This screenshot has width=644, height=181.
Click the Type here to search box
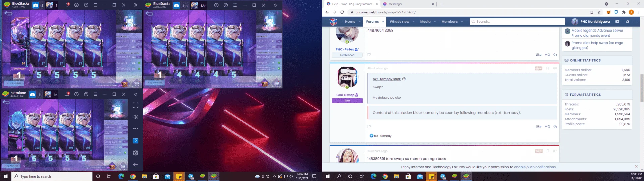tap(52, 176)
